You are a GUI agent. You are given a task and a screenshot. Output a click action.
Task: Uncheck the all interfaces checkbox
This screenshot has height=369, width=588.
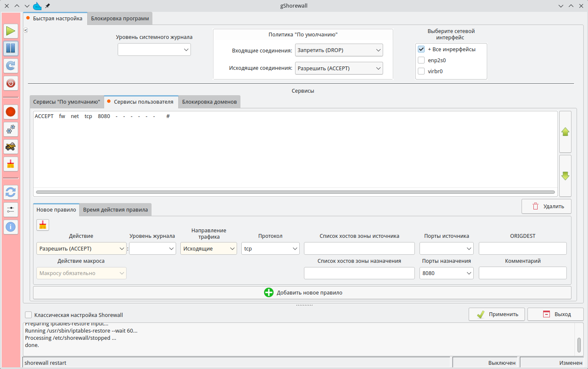coord(421,49)
